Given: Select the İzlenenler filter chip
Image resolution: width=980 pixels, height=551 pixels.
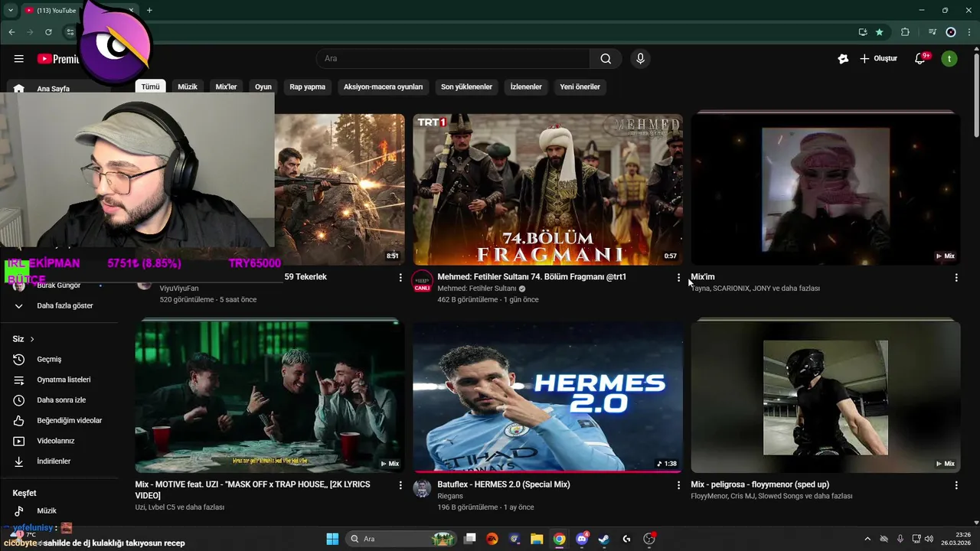Looking at the screenshot, I should 526,86.
